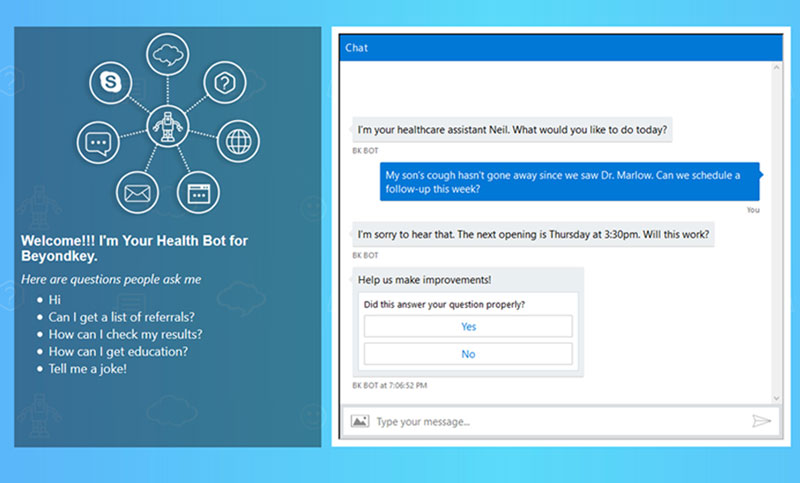The height and width of the screenshot is (483, 800).
Task: Pick the 'Tell me a joke!' suggestion
Action: pyautogui.click(x=87, y=368)
